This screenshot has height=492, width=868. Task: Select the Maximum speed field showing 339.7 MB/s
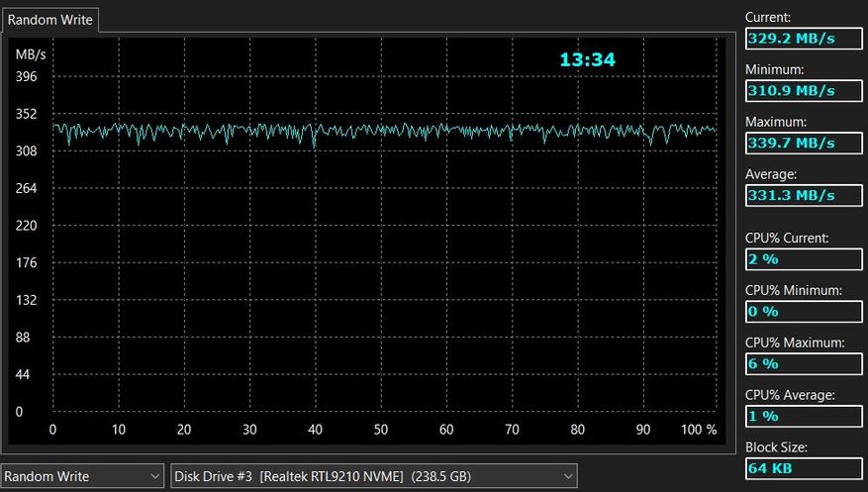pos(803,144)
